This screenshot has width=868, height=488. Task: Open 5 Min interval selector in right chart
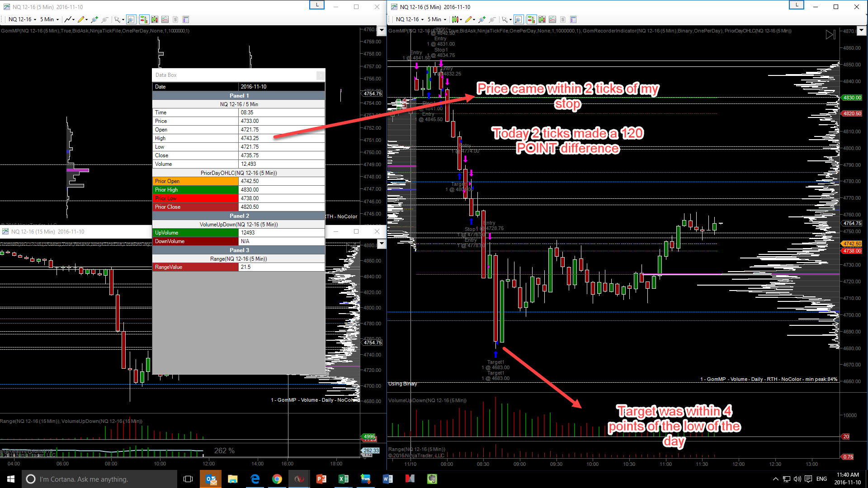tap(437, 19)
